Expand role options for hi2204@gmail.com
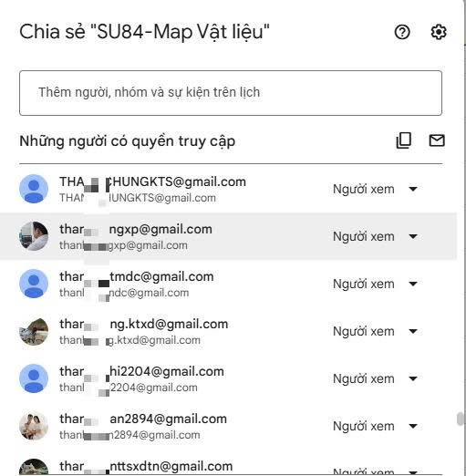The width and height of the screenshot is (466, 476). point(376,378)
